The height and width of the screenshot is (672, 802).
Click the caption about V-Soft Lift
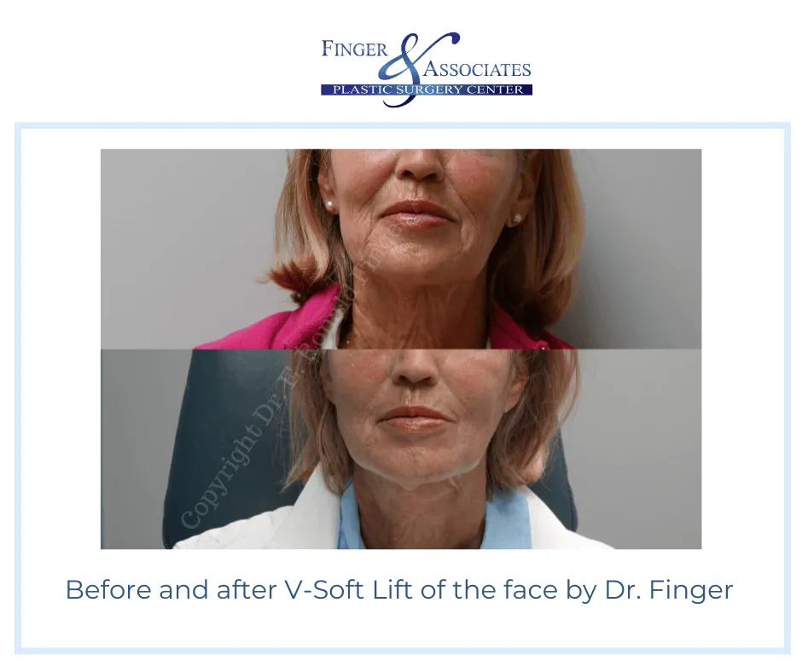point(399,589)
